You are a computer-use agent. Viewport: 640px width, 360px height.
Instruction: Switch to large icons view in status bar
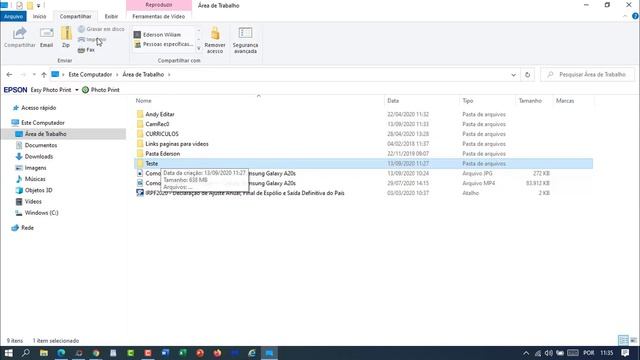[x=633, y=340]
